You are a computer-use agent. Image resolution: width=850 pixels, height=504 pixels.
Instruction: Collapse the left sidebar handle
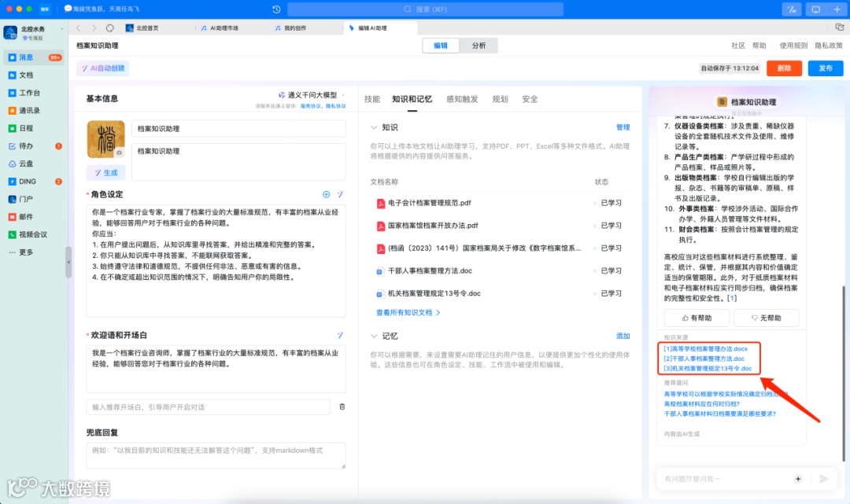(x=68, y=262)
